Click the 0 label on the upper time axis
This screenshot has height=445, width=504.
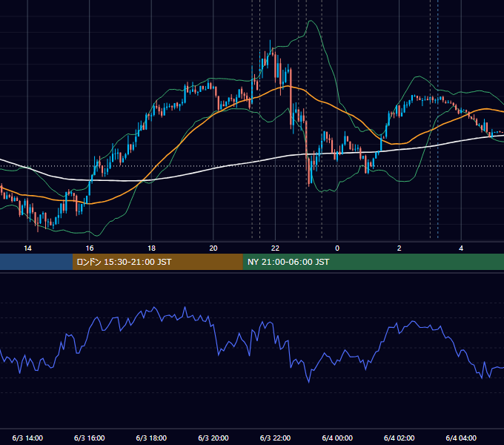337,248
